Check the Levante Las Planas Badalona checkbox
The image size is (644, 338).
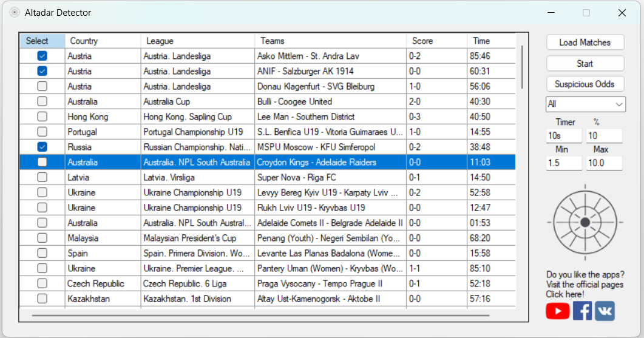click(42, 254)
